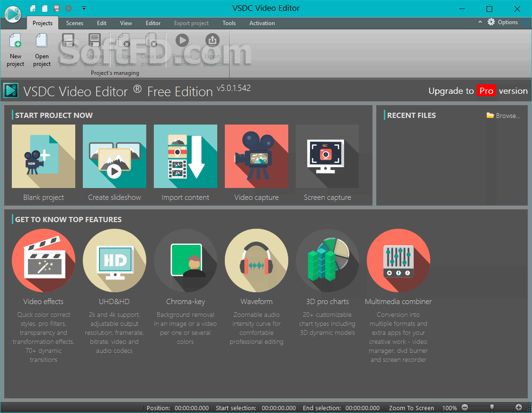The height and width of the screenshot is (413, 532).
Task: Click the Multimedia combiner mixer icon
Action: point(399,260)
